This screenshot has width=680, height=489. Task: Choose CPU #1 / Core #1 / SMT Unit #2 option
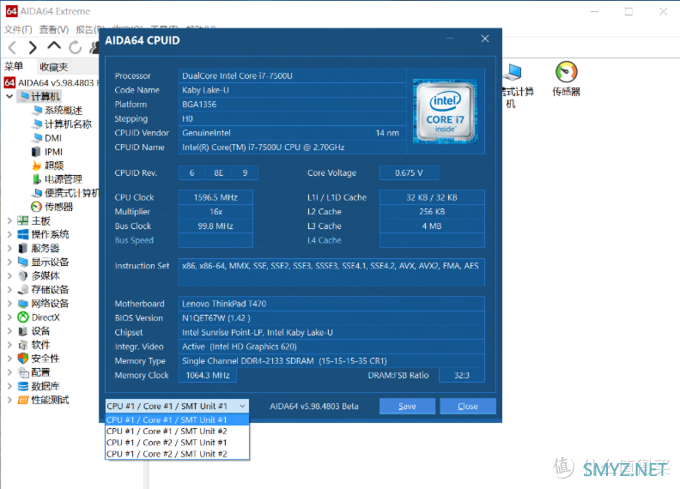[177, 431]
